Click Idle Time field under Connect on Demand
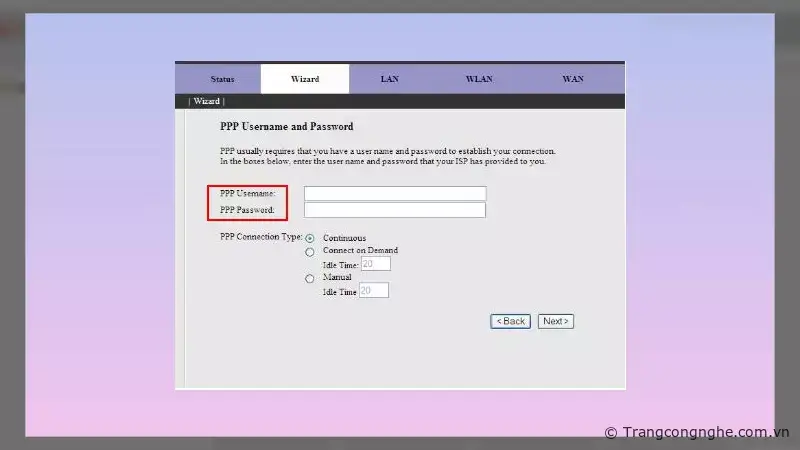 pos(375,264)
